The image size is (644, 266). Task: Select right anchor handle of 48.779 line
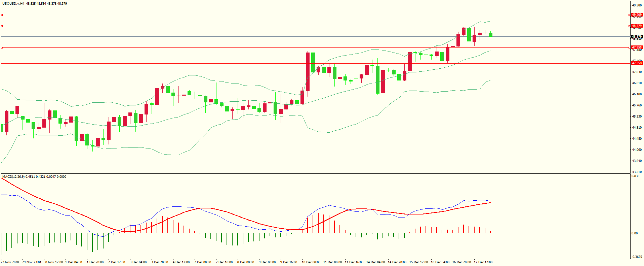tap(629, 26)
